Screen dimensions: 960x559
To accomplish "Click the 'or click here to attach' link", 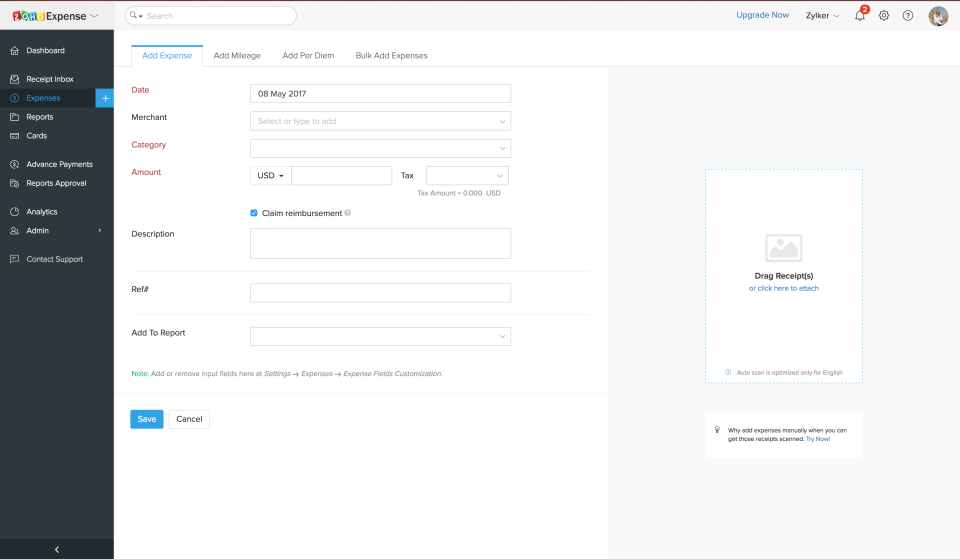I will [x=784, y=288].
